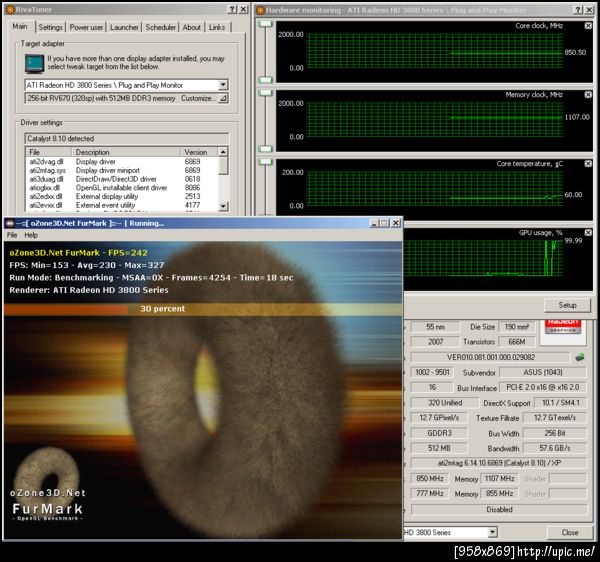Click the Core clock graph top slider handle

265,21
